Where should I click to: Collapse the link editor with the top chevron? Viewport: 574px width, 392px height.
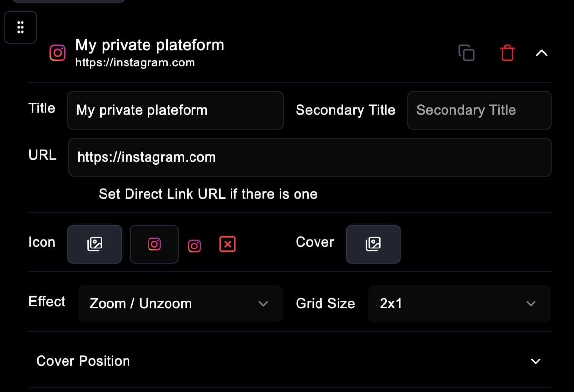541,52
